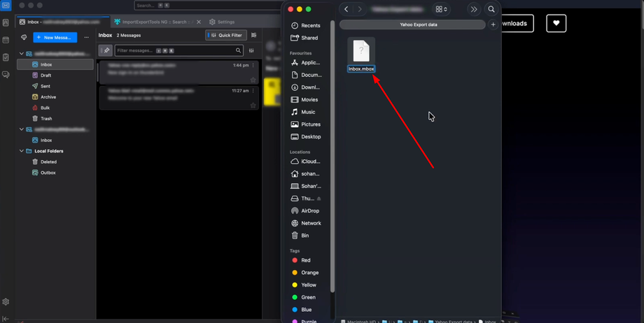
Task: Open menu dots on the 11:27 am message
Action: pyautogui.click(x=253, y=91)
